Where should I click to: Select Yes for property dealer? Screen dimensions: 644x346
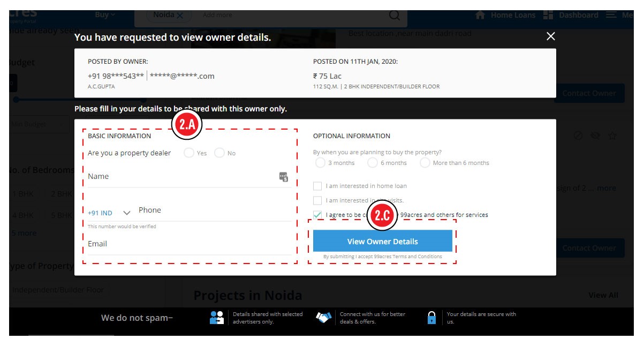tap(189, 153)
